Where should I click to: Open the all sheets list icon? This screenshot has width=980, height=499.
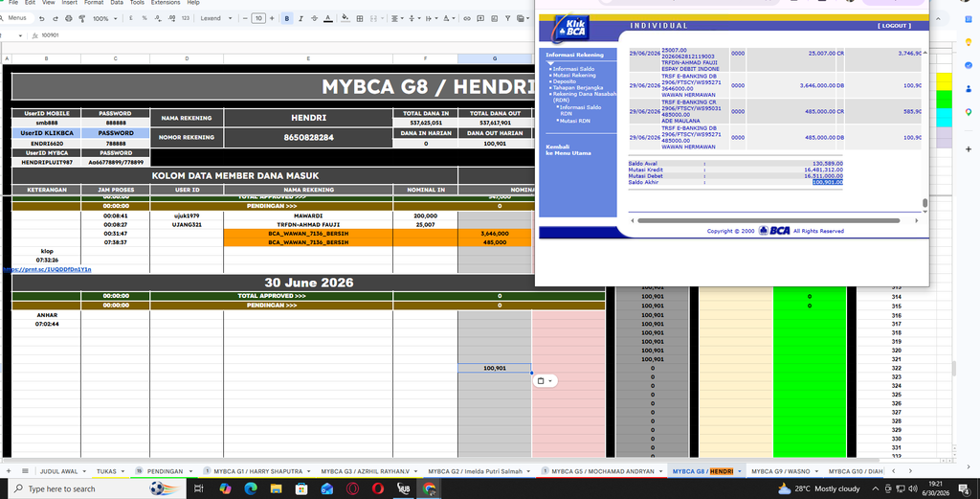click(x=25, y=471)
